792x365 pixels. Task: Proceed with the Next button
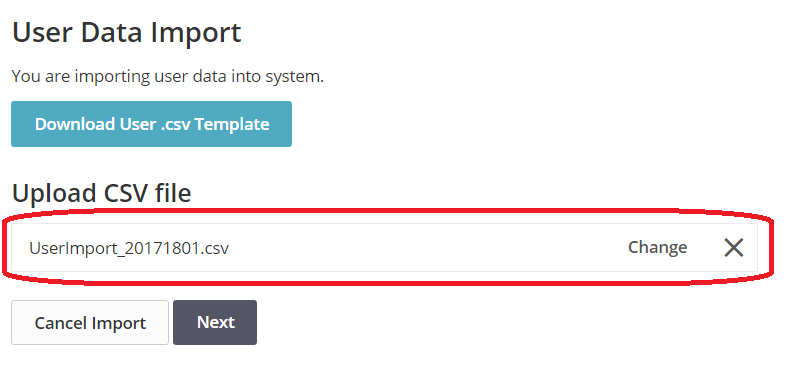[x=215, y=323]
